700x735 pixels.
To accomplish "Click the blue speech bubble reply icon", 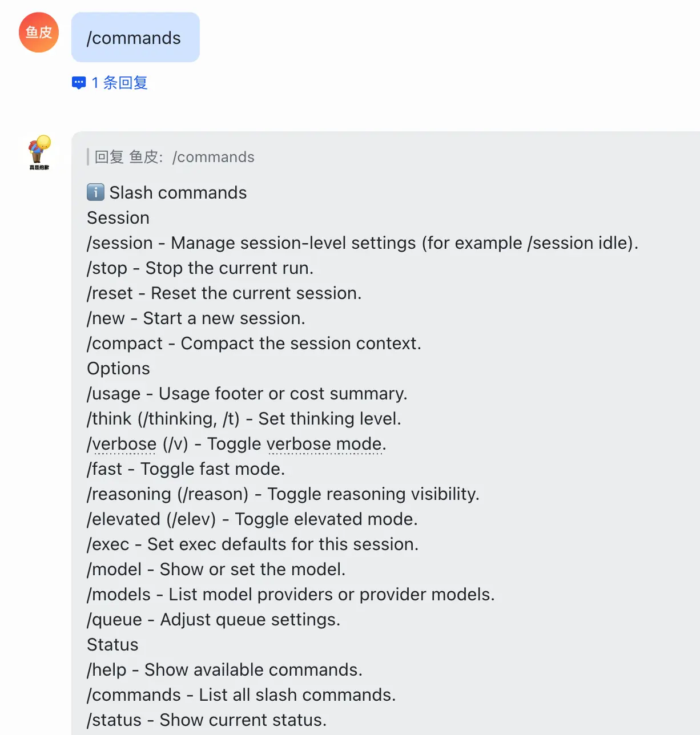I will pyautogui.click(x=79, y=83).
